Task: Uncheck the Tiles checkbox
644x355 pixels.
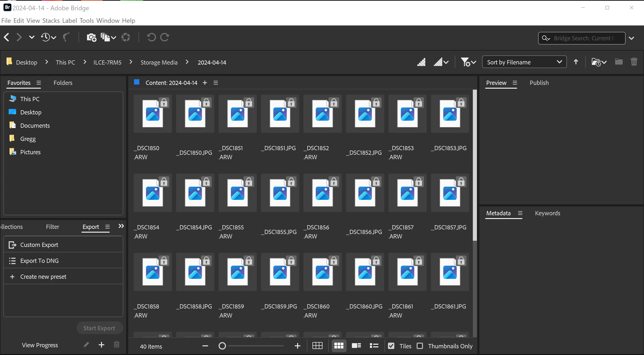Action: (x=391, y=346)
